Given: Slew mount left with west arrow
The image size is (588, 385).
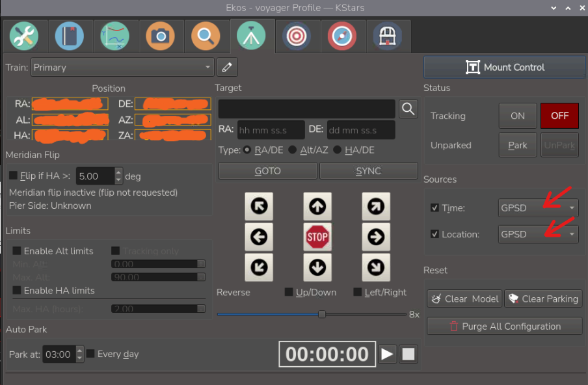Looking at the screenshot, I should coord(259,237).
